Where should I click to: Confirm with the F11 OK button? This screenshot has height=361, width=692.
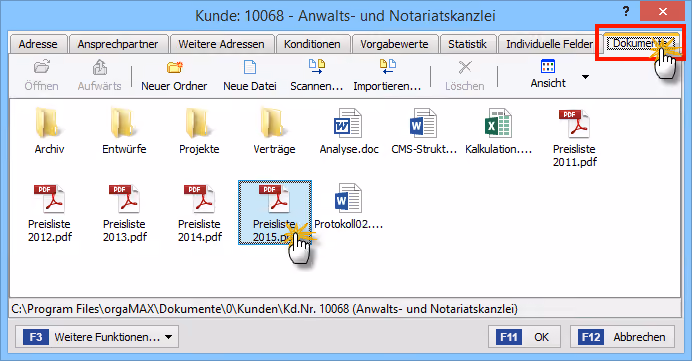(x=524, y=337)
